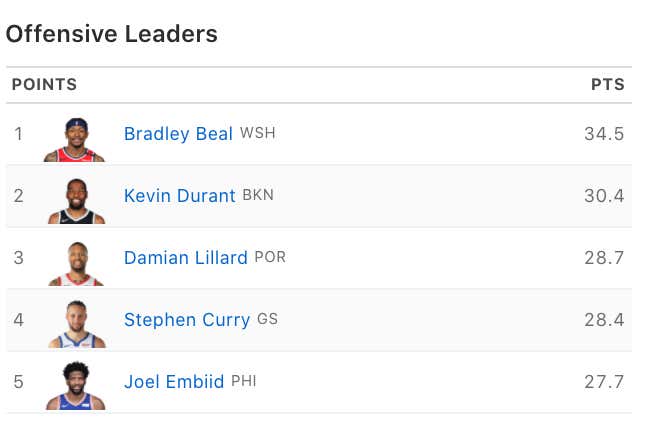Screen dimensions: 654x426
Task: Select the GS team abbreviation
Action: [x=267, y=319]
